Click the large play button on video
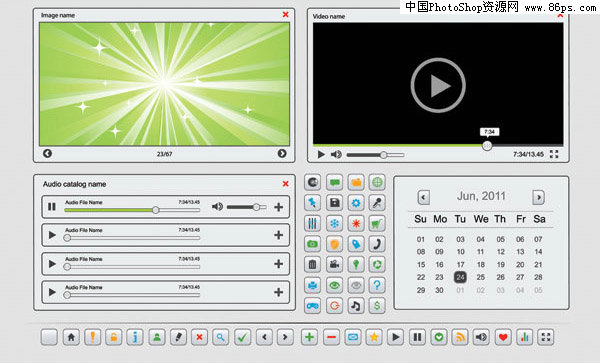 438,85
